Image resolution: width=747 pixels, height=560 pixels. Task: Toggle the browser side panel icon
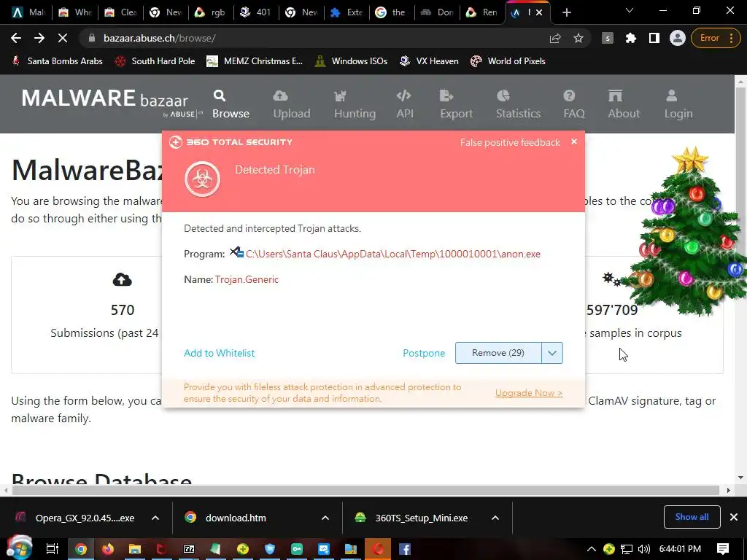coord(654,38)
